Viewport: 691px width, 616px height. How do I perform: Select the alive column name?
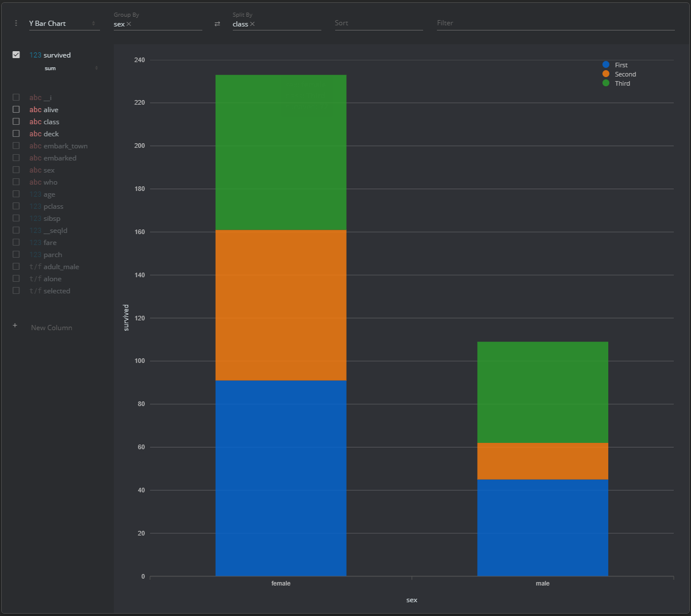(x=51, y=110)
